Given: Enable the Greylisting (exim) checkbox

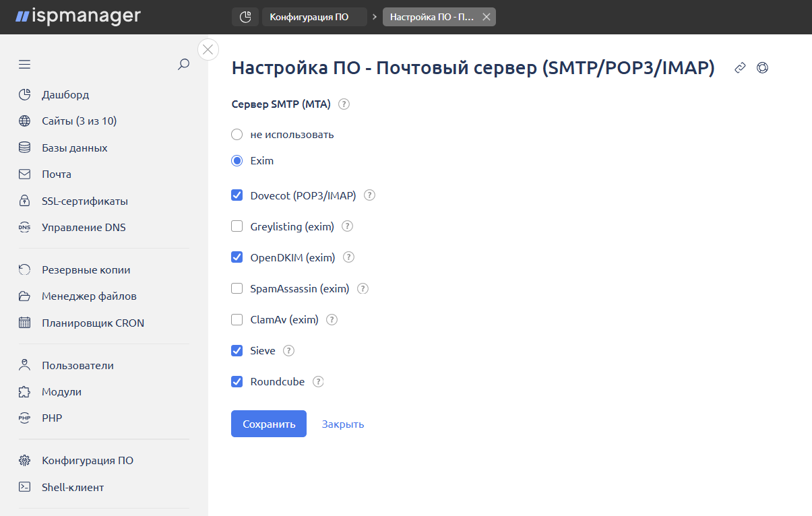Looking at the screenshot, I should pyautogui.click(x=237, y=227).
